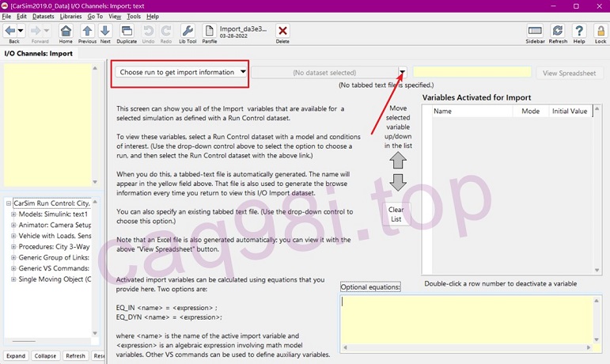Viewport: 610px width, 364px height.
Task: Toggle the Lock padlock icon
Action: coord(601,31)
